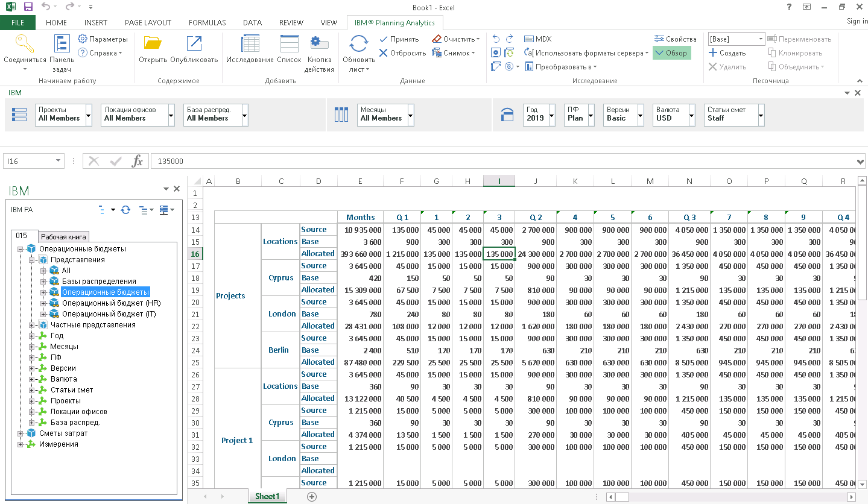
Task: Open Параметры settings in ribbon
Action: [103, 39]
